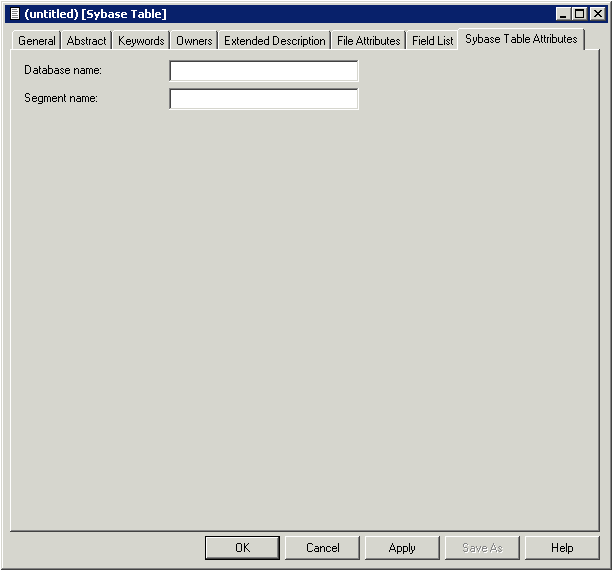The image size is (613, 571).
Task: Close the Sybase Table window
Action: (x=597, y=14)
